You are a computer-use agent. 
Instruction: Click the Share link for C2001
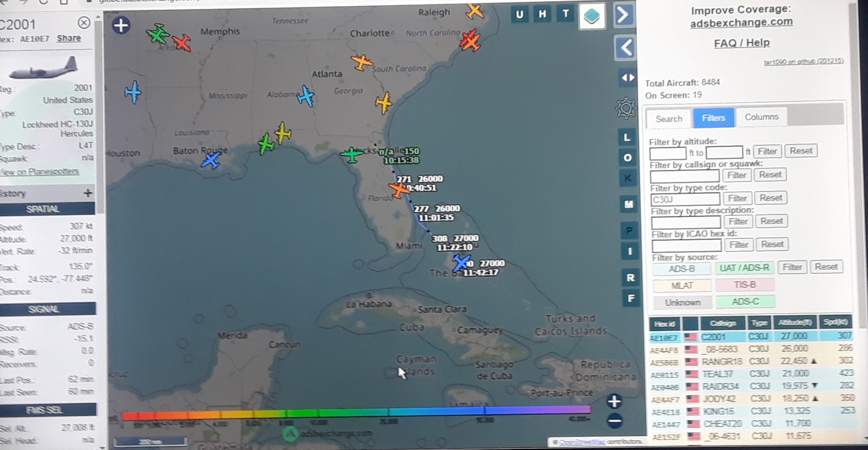coord(68,38)
